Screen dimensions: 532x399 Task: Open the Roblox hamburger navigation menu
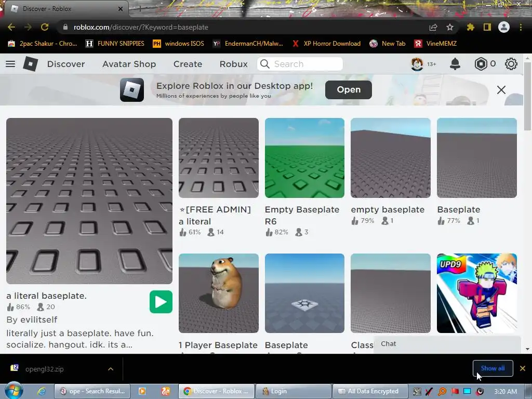[x=10, y=64]
